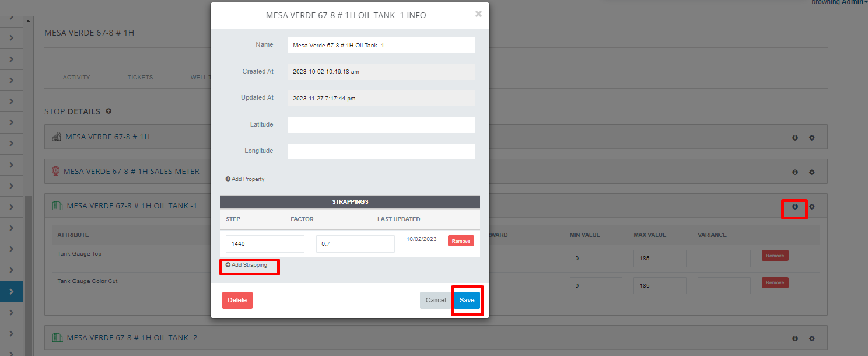The height and width of the screenshot is (356, 868).
Task: Save the tank info changes
Action: (467, 300)
